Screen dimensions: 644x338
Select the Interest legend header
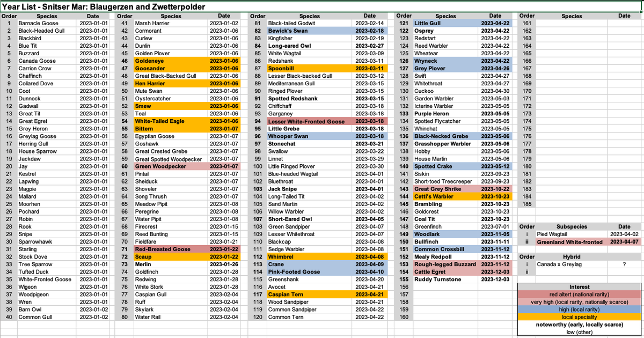coord(579,286)
